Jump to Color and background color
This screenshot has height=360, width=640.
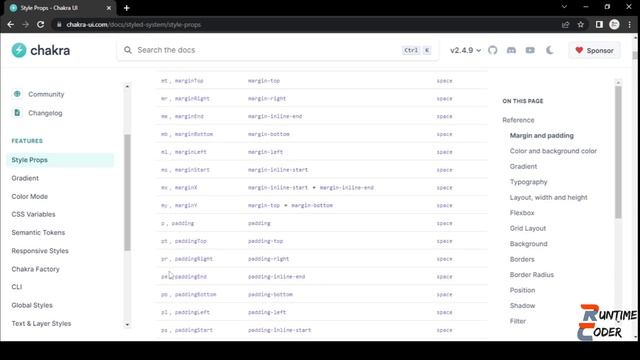(x=553, y=151)
